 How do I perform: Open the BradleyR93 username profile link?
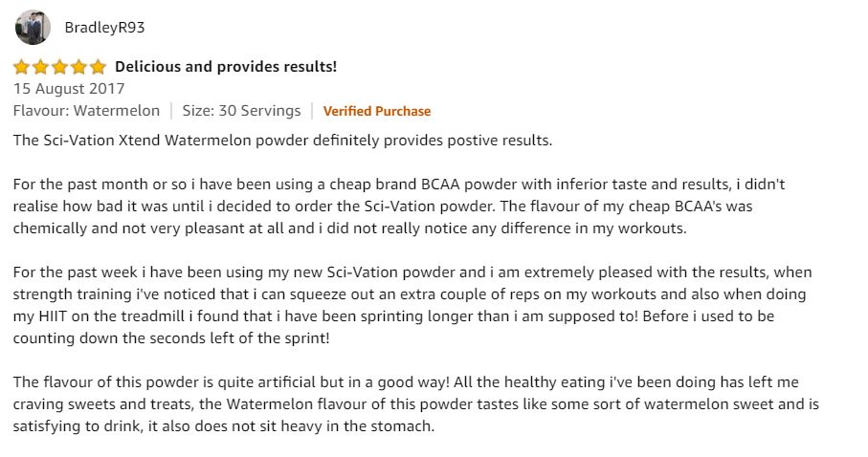[x=104, y=27]
